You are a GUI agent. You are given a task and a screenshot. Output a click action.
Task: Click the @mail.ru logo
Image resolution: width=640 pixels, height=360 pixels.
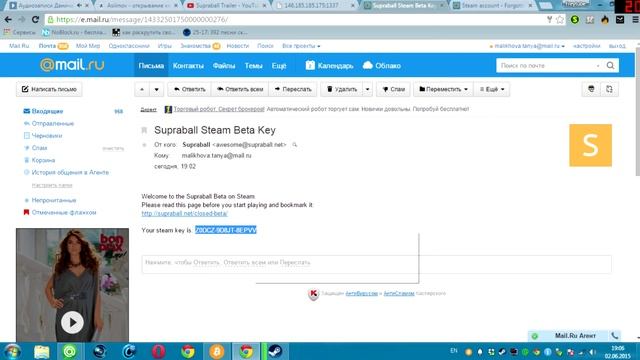tap(72, 65)
